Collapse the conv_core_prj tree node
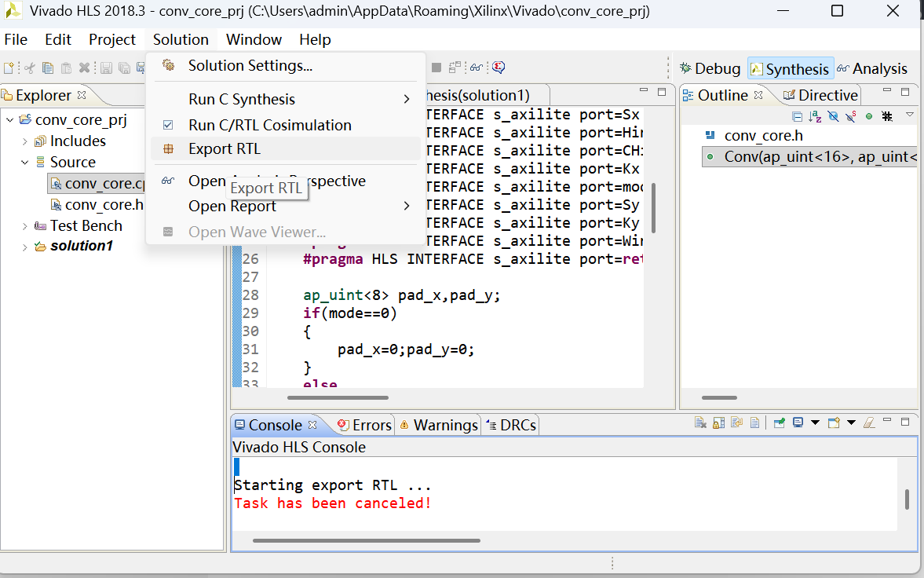 click(10, 119)
